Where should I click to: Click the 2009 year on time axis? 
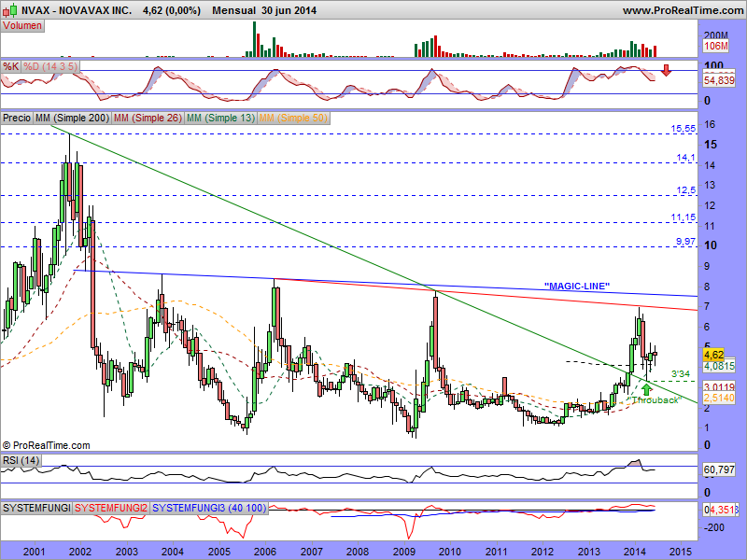(404, 552)
